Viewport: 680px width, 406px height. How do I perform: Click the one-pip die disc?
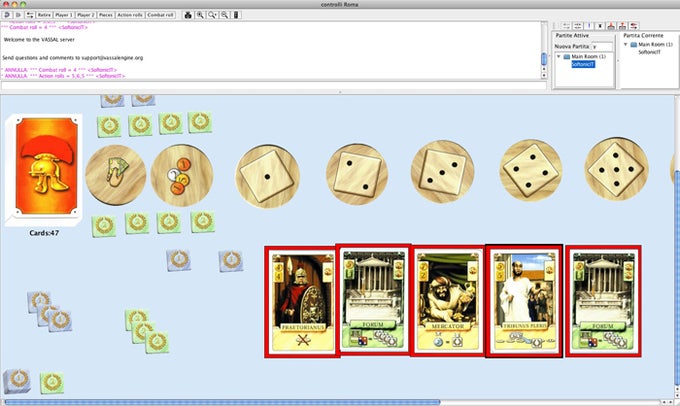(268, 176)
